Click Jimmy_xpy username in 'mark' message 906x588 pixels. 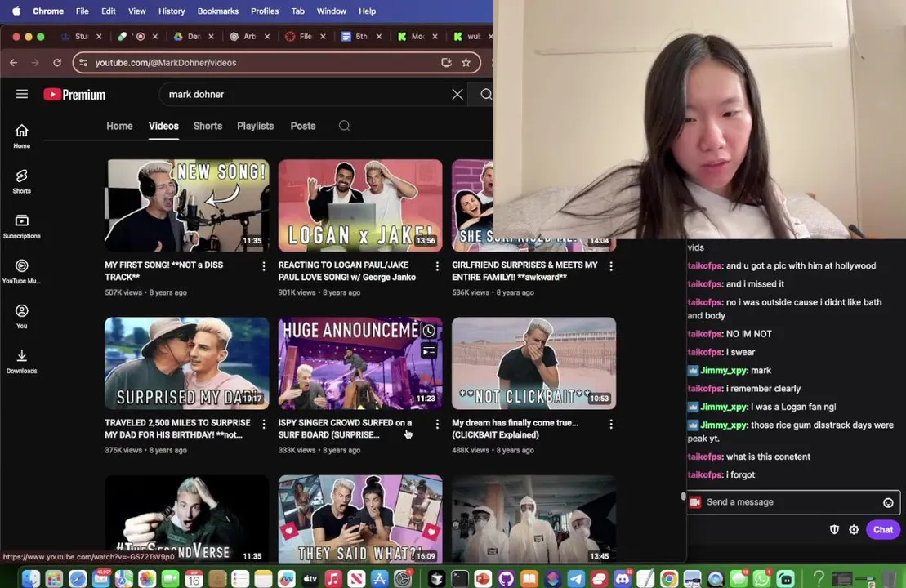pos(724,370)
